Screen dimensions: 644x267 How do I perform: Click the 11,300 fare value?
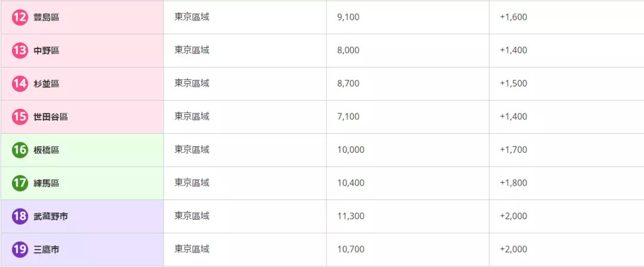[x=351, y=216]
